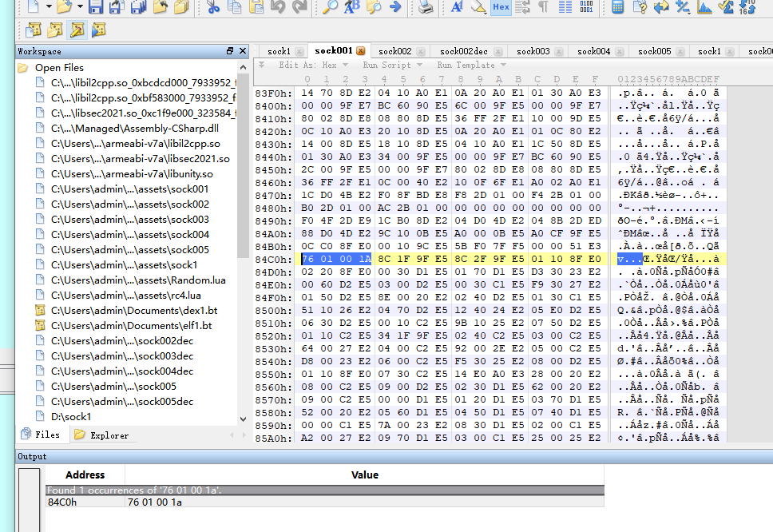Switch to the Files workspace tab
Image resolution: width=773 pixels, height=532 pixels.
(x=41, y=435)
